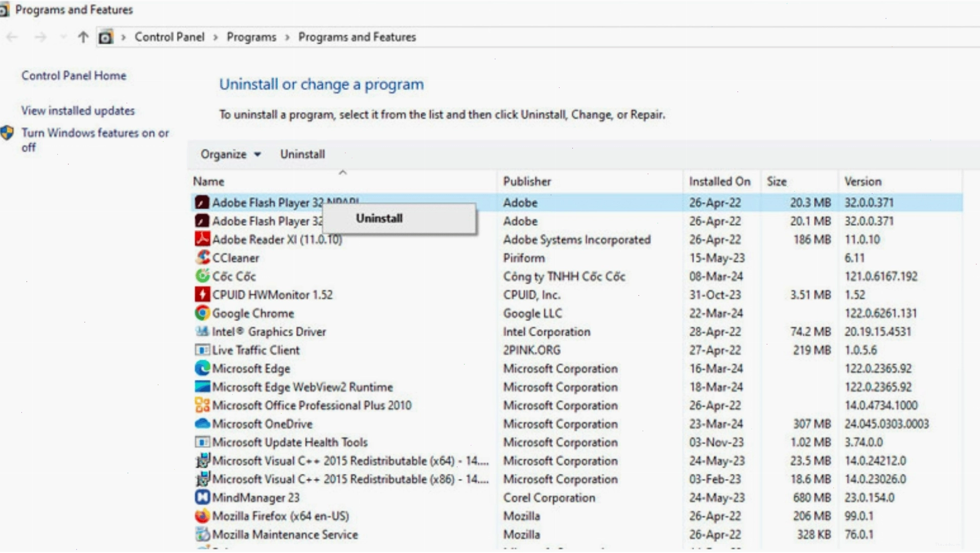Select the Google Chrome row name
Screen dimensions: 980x553
[253, 313]
